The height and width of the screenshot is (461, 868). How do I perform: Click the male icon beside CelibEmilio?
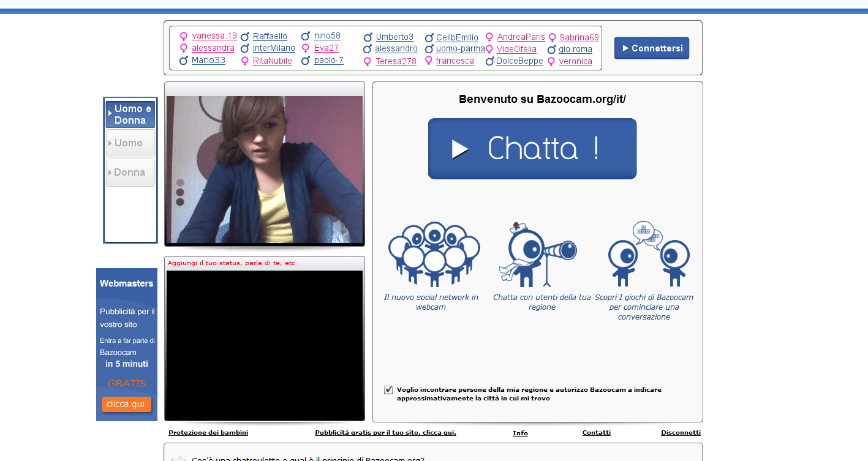[x=429, y=38]
